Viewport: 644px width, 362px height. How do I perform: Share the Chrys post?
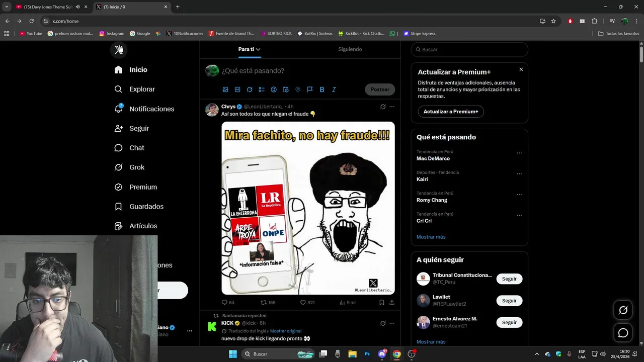[392, 303]
